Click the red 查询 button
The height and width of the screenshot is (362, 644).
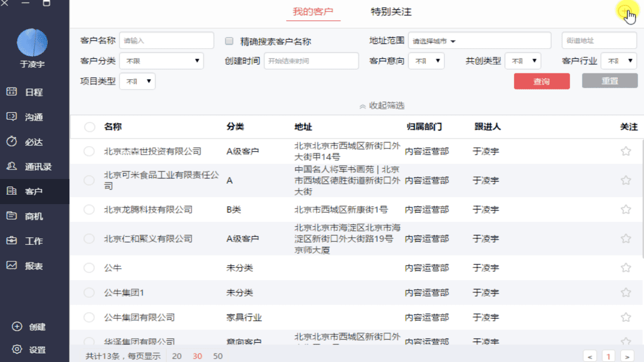[x=541, y=81]
